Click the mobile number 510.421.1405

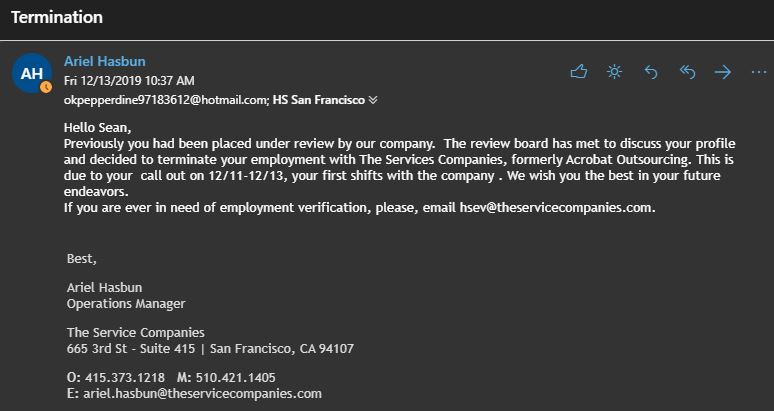coord(235,378)
